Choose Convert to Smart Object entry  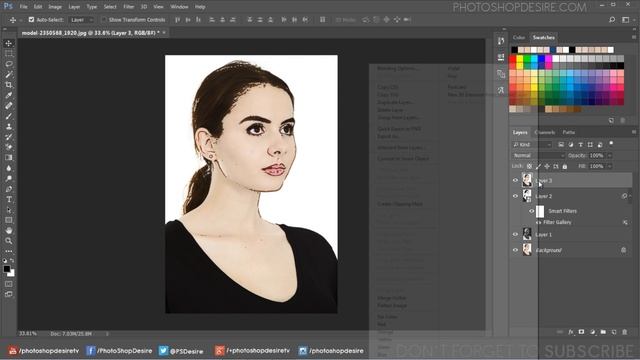point(403,158)
